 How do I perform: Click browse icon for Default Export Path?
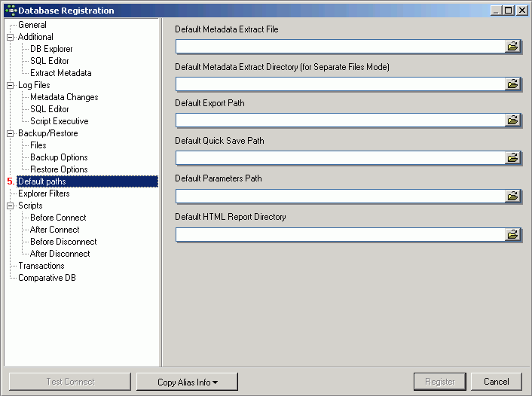click(512, 120)
